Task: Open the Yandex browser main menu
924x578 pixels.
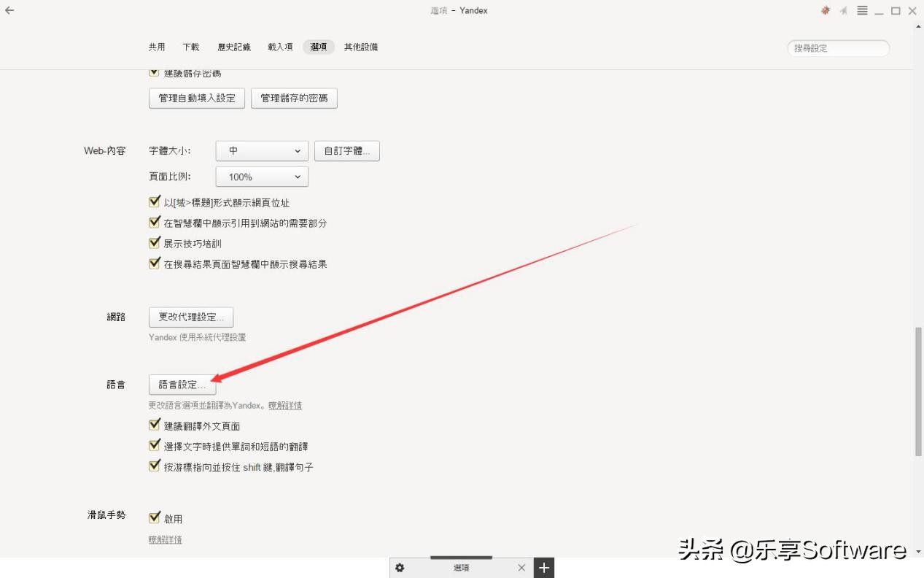Action: 863,10
